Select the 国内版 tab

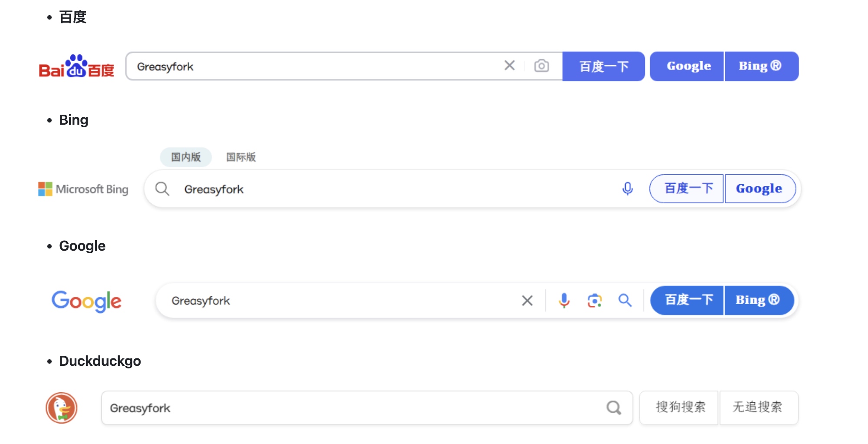(186, 157)
